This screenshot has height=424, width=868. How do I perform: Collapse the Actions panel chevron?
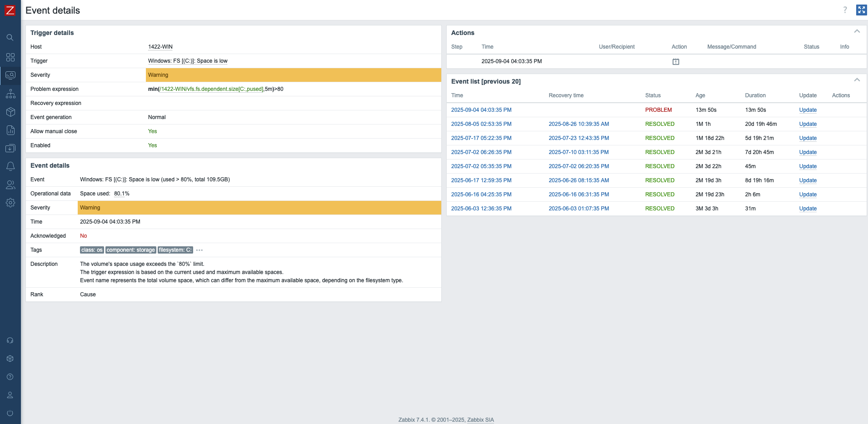tap(857, 31)
